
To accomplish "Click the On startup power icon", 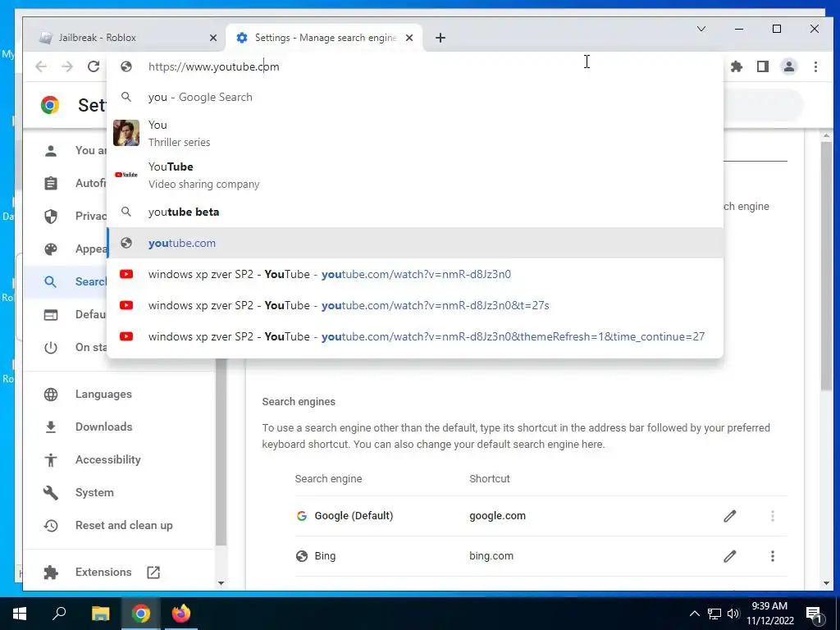I will tap(51, 348).
